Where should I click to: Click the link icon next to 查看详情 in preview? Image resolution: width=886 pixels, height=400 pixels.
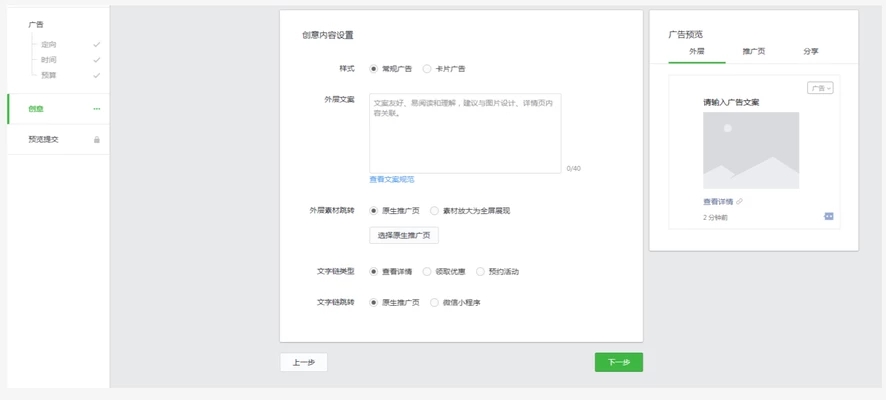tap(740, 202)
